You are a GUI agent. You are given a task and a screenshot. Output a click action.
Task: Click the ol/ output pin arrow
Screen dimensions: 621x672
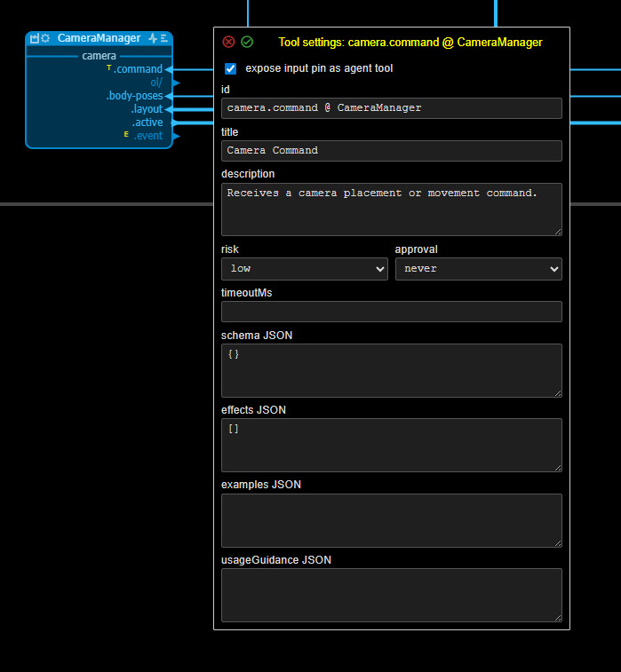(176, 83)
